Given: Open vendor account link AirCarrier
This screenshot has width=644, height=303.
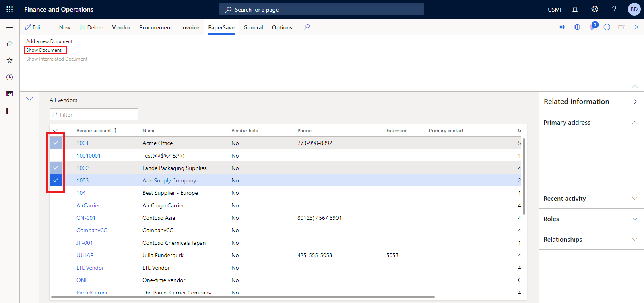Looking at the screenshot, I should pyautogui.click(x=88, y=205).
